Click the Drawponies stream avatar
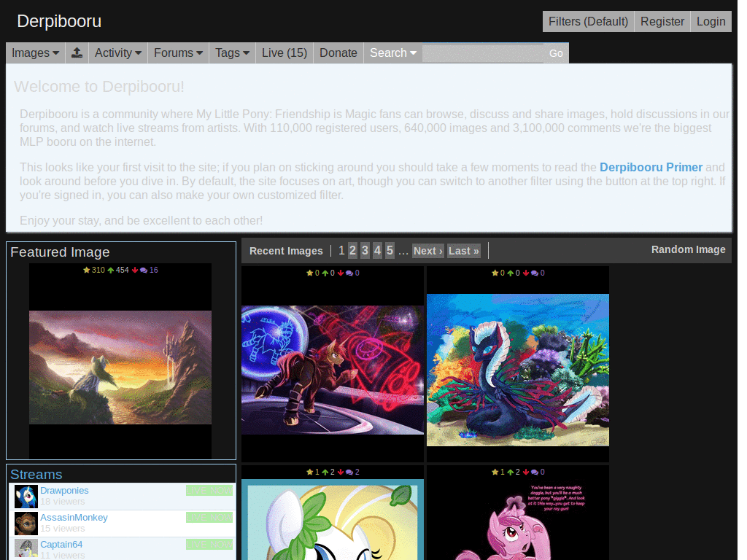Image resolution: width=747 pixels, height=560 pixels. (26, 496)
